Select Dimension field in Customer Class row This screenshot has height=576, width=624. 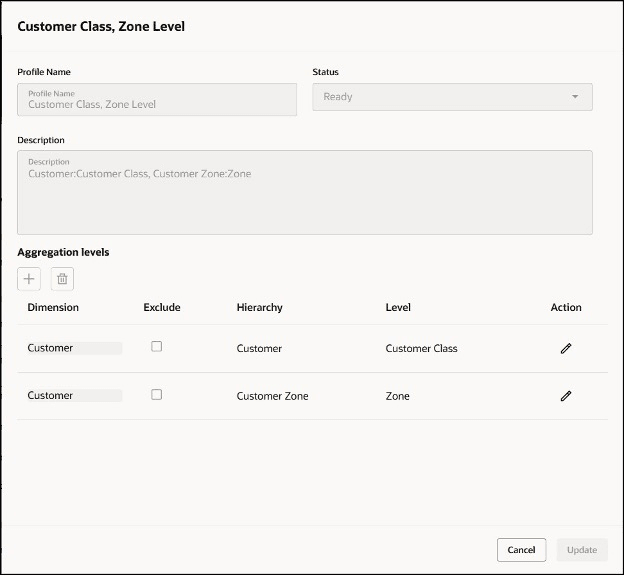tap(74, 348)
